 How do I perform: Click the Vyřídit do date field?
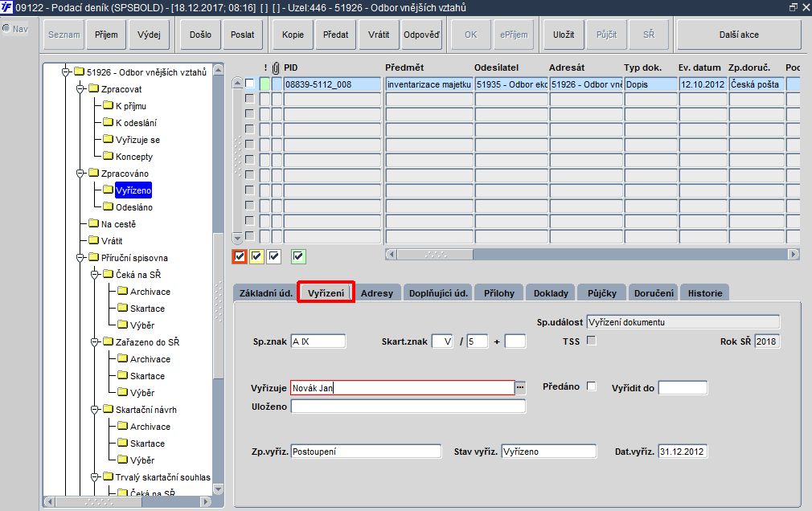(x=683, y=388)
